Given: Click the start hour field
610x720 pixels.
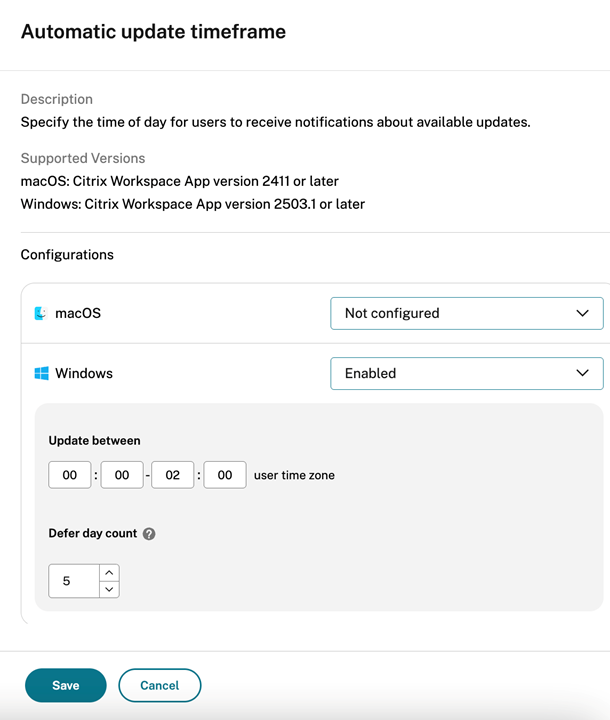Looking at the screenshot, I should (70, 475).
